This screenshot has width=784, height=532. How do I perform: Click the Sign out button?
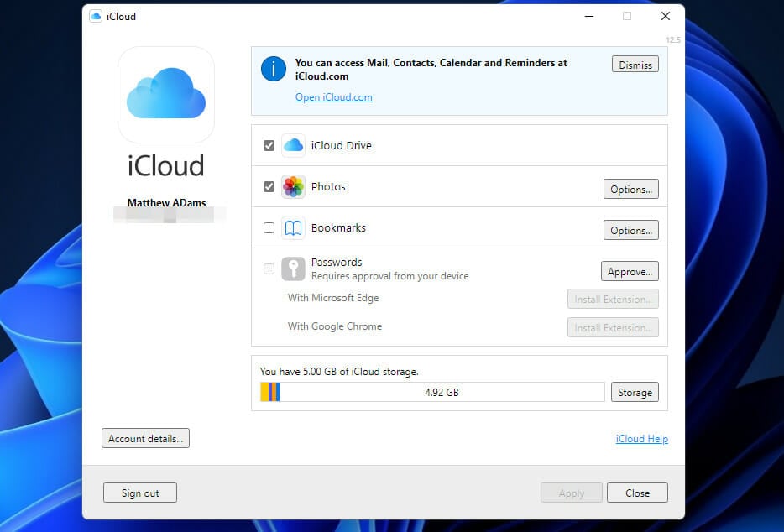coord(139,493)
